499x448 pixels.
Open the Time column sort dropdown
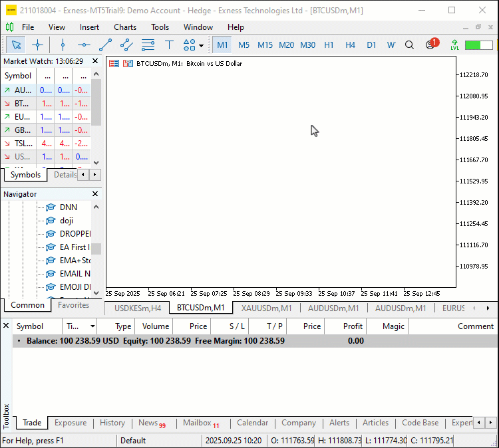(x=92, y=326)
